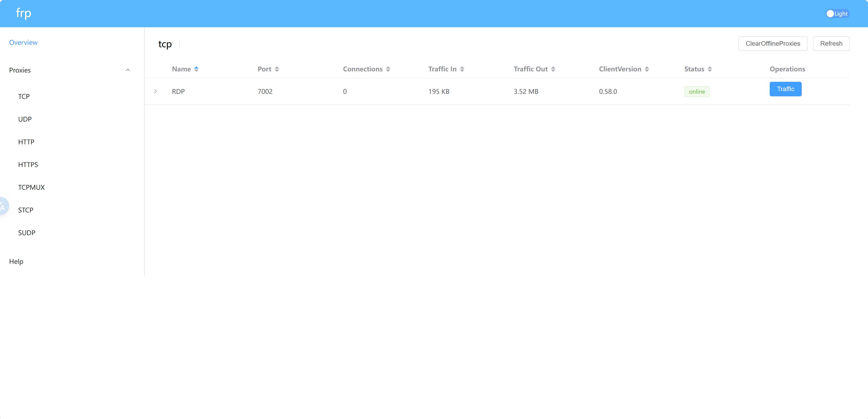
Task: Sort table by Traffic In column
Action: [446, 69]
